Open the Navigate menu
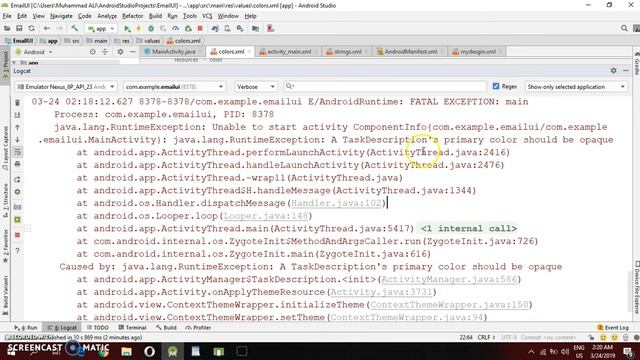 pyautogui.click(x=61, y=16)
